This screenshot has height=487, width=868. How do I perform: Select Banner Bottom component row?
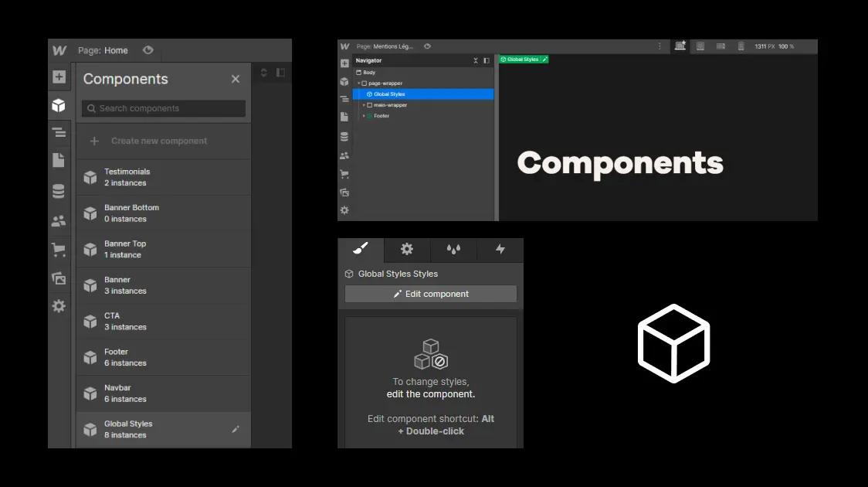164,213
